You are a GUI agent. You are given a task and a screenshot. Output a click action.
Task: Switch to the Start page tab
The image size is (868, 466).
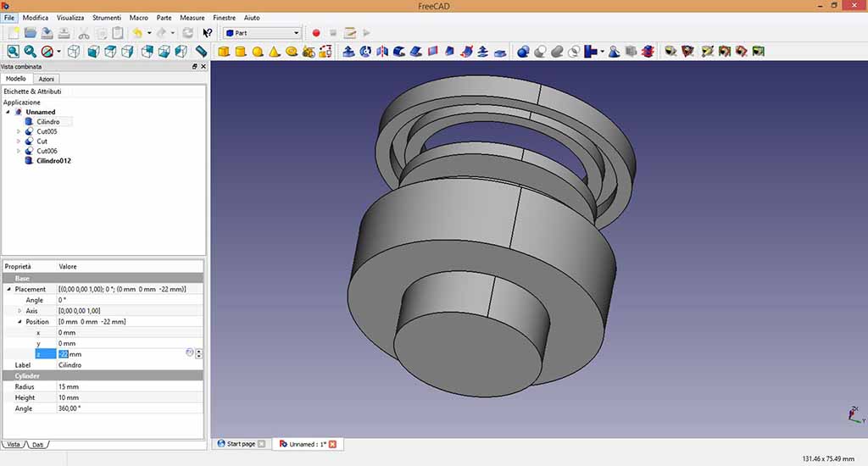point(242,444)
